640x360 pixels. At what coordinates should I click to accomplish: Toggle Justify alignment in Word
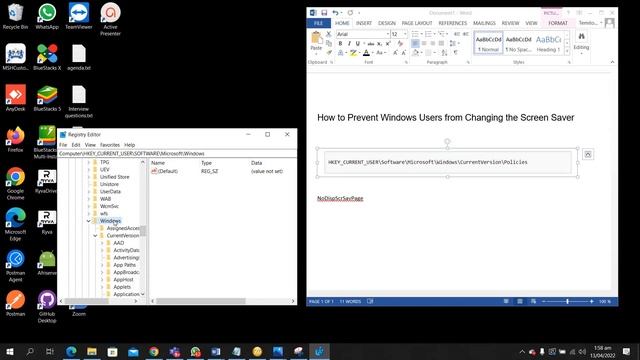click(x=441, y=43)
